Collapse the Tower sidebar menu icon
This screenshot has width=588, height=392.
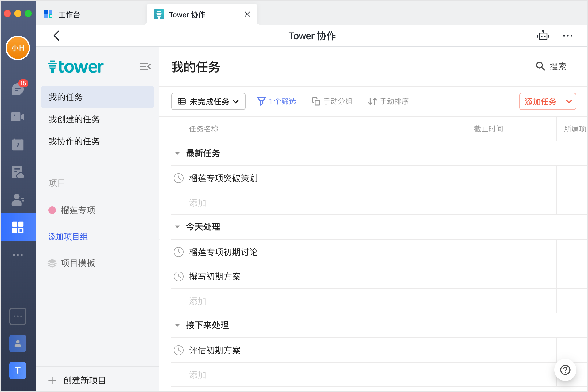145,66
